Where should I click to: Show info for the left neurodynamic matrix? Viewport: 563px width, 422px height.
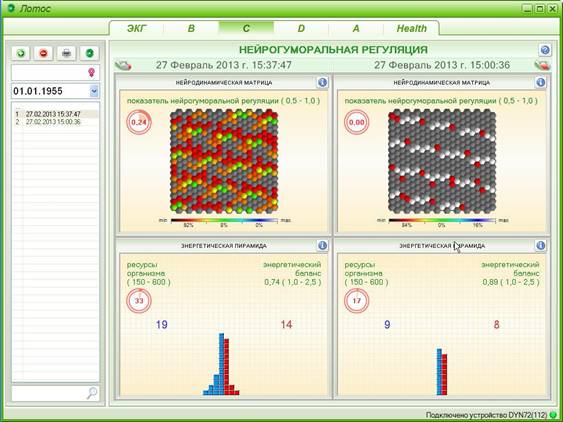click(322, 83)
